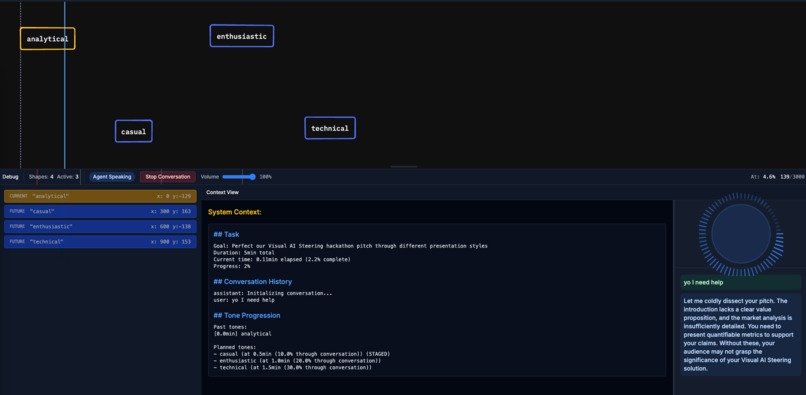
Task: Select the "technical" shape on canvas
Action: coord(330,128)
